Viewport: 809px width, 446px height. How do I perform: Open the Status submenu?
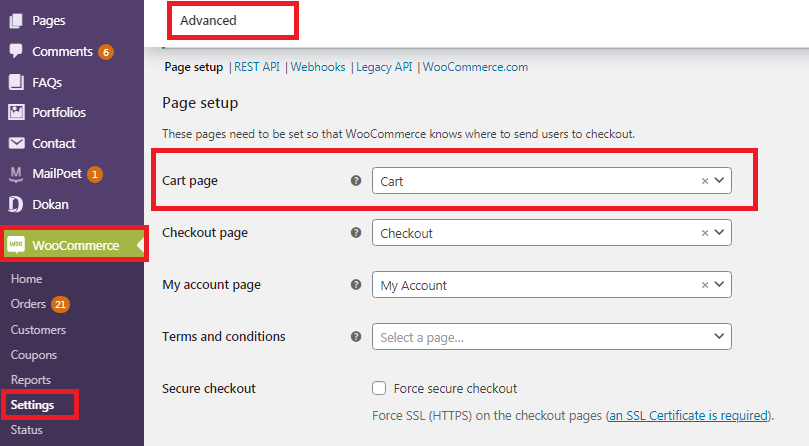point(26,429)
